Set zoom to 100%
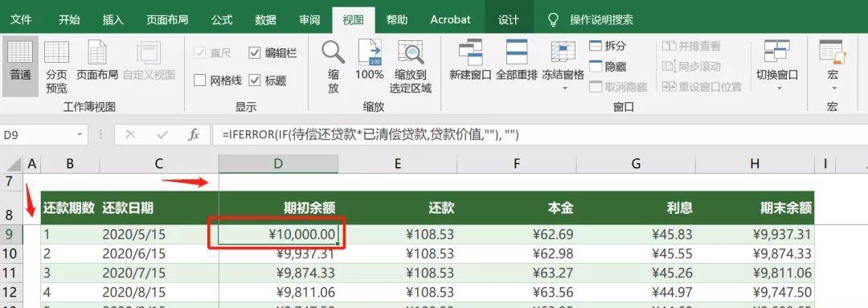The width and height of the screenshot is (868, 308). (x=369, y=60)
